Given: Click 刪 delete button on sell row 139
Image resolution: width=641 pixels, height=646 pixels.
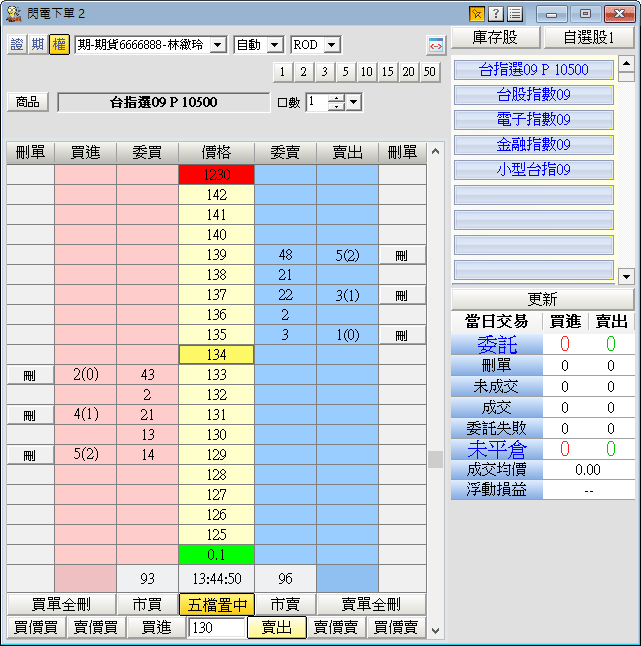Looking at the screenshot, I should [x=402, y=255].
